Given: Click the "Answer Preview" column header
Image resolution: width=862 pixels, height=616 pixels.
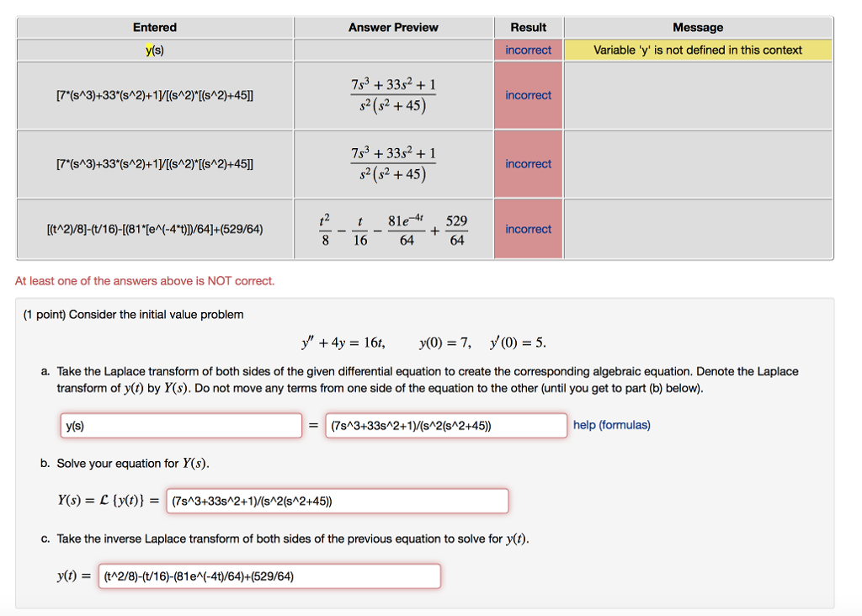Looking at the screenshot, I should tap(393, 28).
